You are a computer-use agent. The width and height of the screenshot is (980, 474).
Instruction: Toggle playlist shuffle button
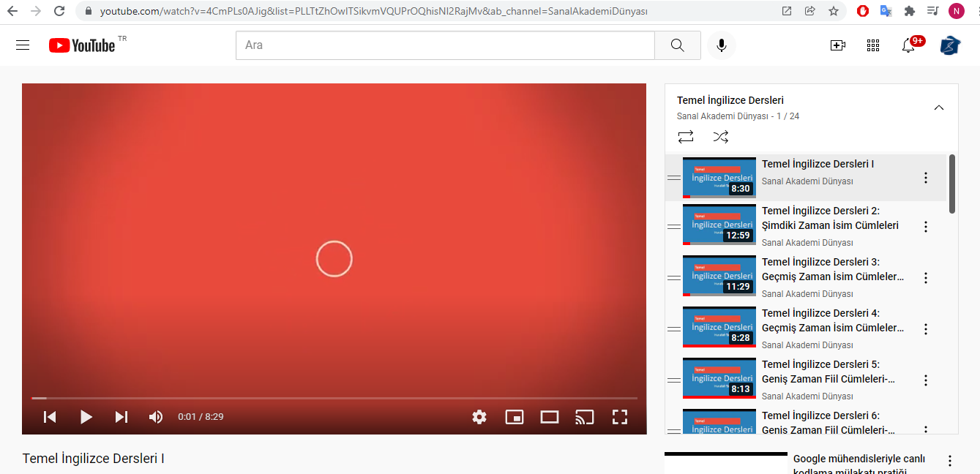click(x=721, y=137)
